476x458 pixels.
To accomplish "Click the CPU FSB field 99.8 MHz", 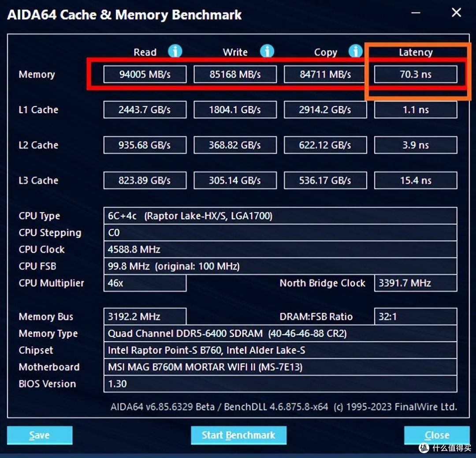I will click(x=280, y=266).
